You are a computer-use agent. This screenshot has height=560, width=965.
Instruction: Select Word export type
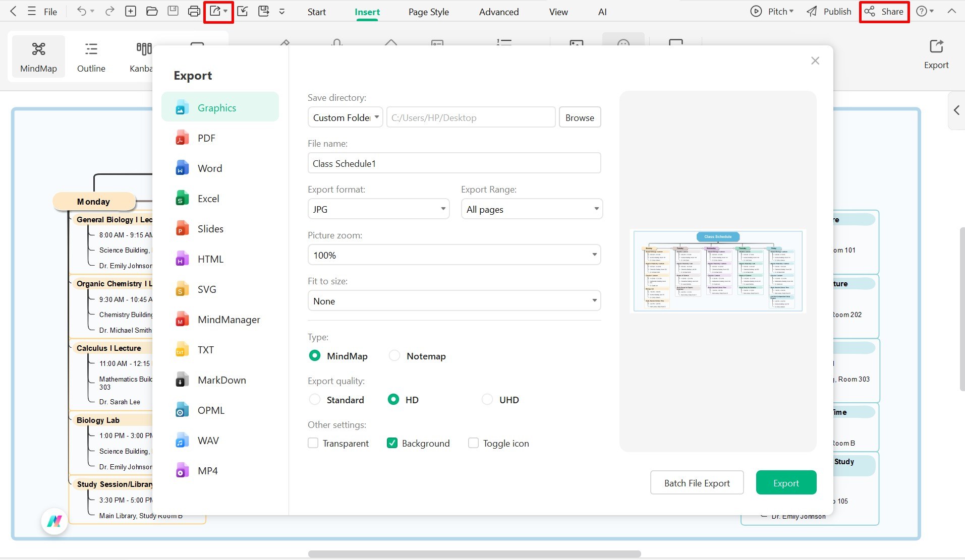tap(220, 168)
